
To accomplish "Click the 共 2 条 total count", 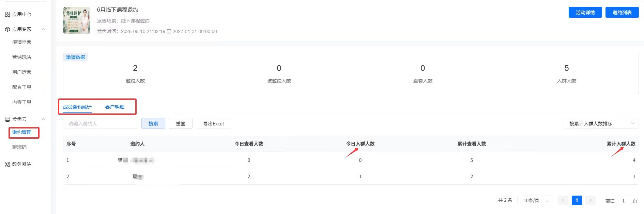I will click(505, 200).
